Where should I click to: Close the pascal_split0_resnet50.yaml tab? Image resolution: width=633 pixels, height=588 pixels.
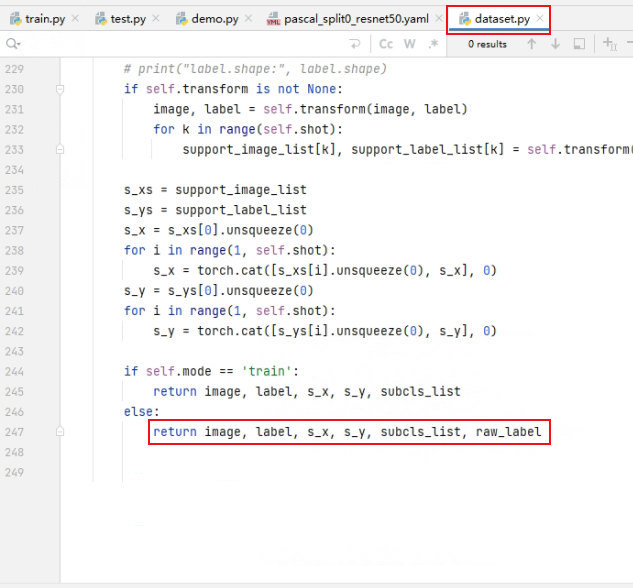pyautogui.click(x=439, y=19)
